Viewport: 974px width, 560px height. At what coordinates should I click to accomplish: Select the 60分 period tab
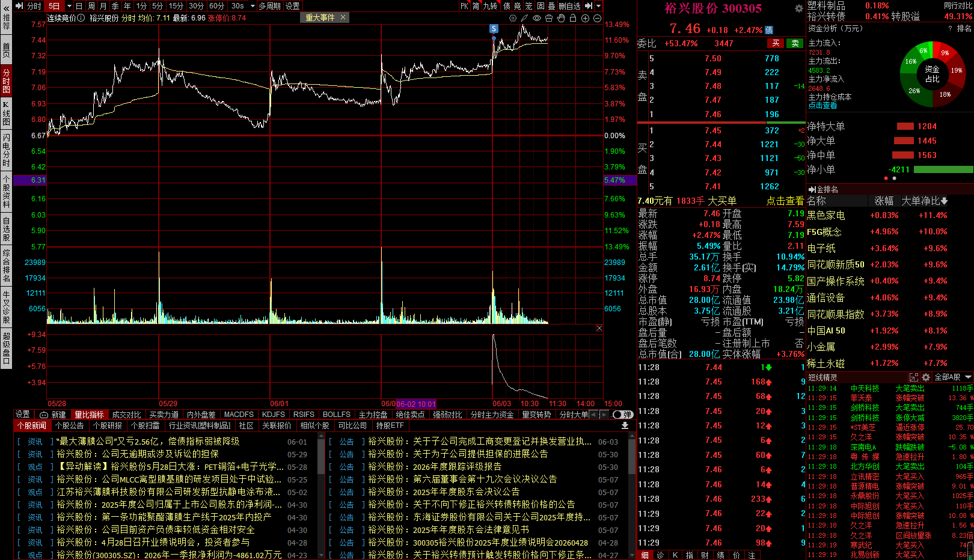coord(216,6)
